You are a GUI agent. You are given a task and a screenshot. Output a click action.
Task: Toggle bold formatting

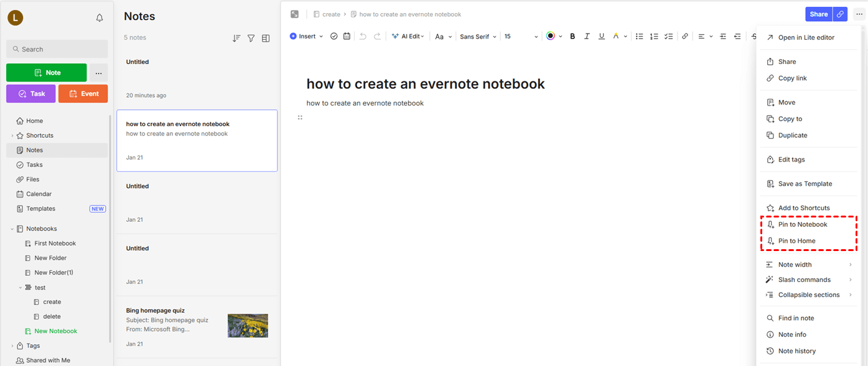pos(572,37)
